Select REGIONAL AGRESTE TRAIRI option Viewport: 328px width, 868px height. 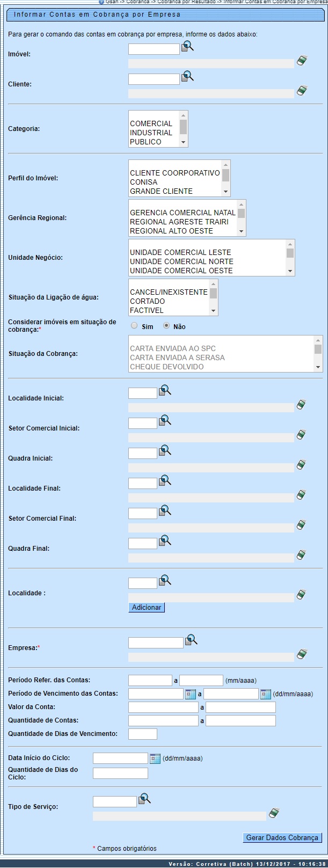(179, 222)
